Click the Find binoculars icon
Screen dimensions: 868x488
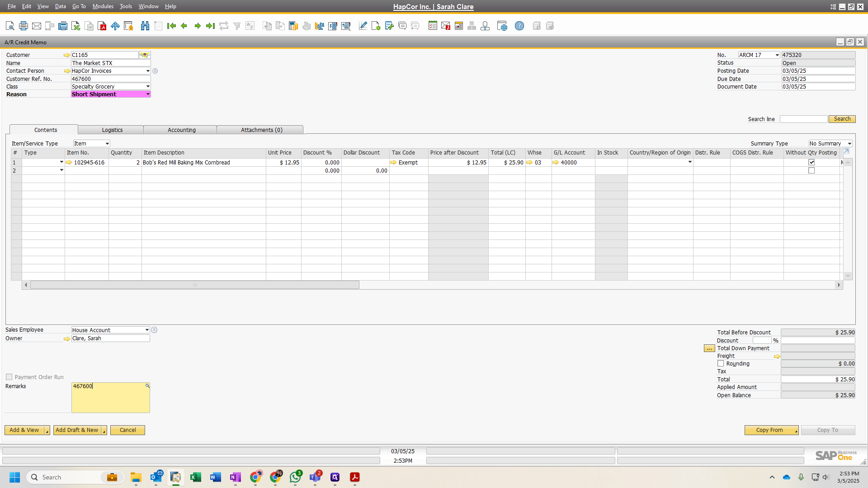tap(145, 26)
